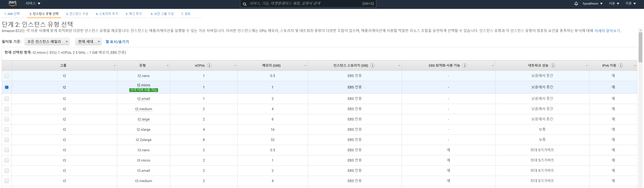The width and height of the screenshot is (644, 188).
Task: Open the 자세히 알아보기 learn more link
Action: pos(607,31)
